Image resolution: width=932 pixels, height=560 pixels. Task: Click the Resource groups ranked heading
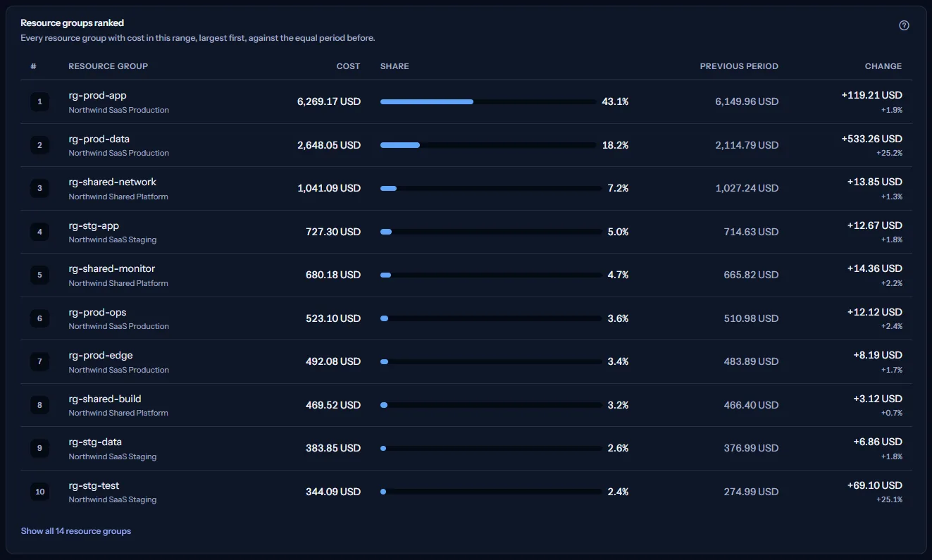(73, 23)
